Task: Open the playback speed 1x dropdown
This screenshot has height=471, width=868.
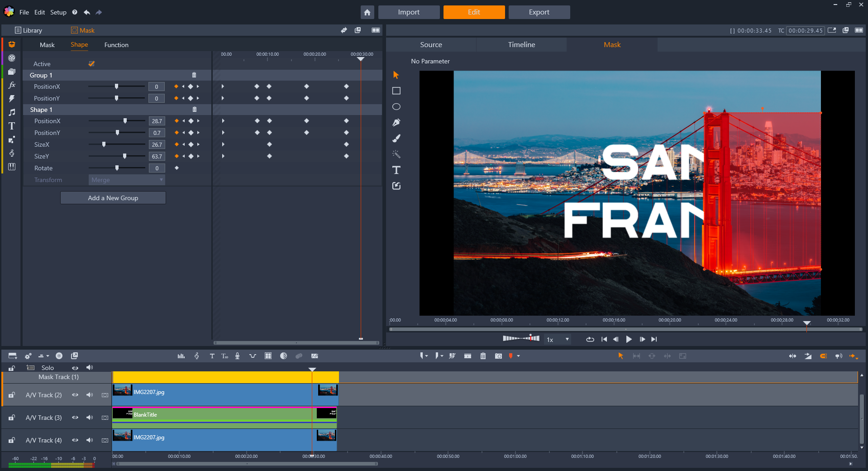Action: tap(558, 339)
